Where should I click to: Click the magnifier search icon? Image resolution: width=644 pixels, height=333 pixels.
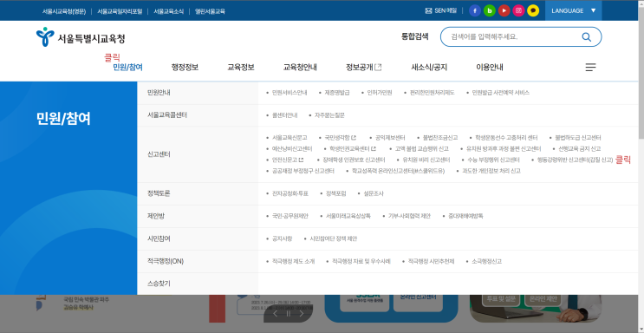coord(586,37)
